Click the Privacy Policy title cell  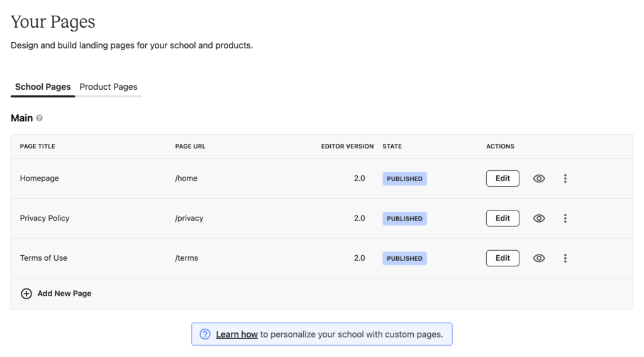(x=45, y=218)
